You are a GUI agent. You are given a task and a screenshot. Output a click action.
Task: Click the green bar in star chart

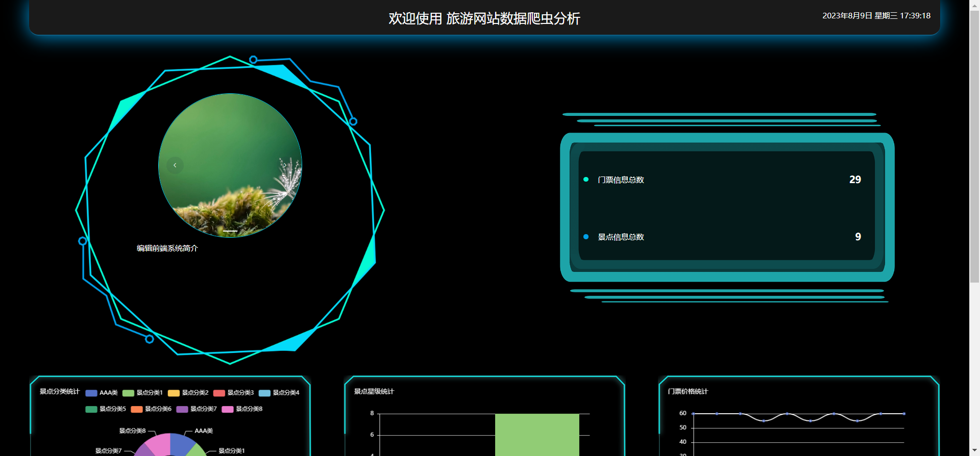click(537, 435)
